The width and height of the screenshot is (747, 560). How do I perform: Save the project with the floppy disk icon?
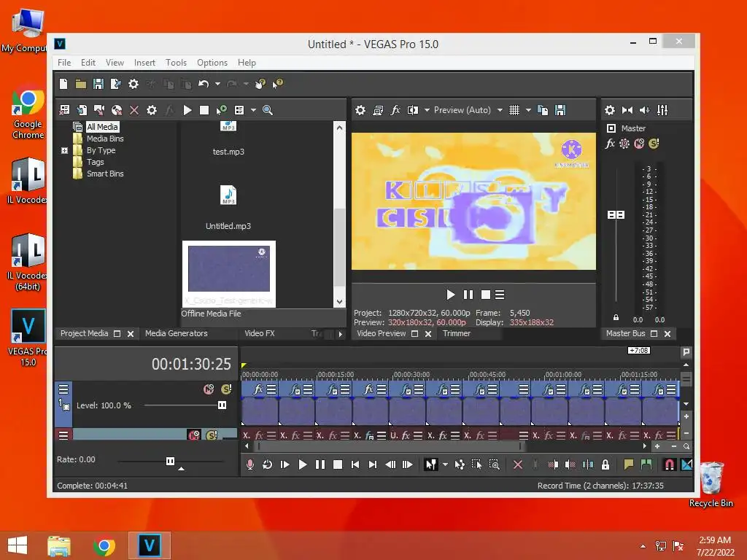click(98, 85)
